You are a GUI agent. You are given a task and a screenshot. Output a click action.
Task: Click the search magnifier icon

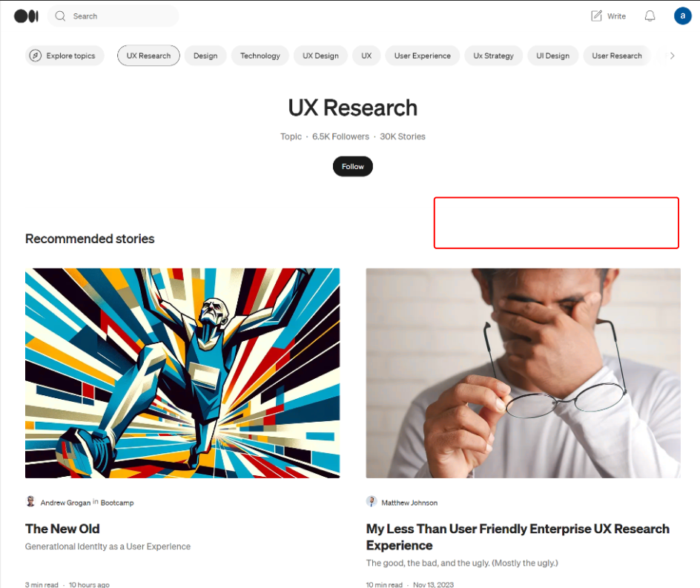[60, 16]
